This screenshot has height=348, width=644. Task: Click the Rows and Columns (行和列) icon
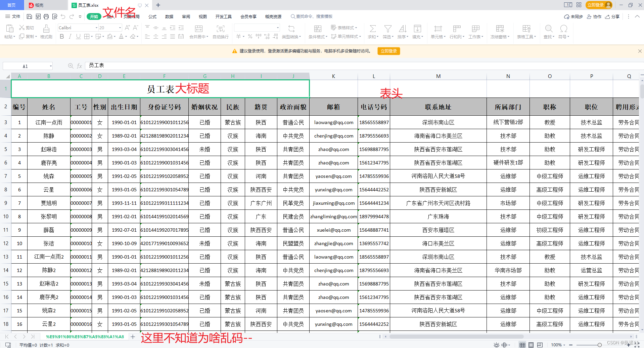pyautogui.click(x=457, y=29)
